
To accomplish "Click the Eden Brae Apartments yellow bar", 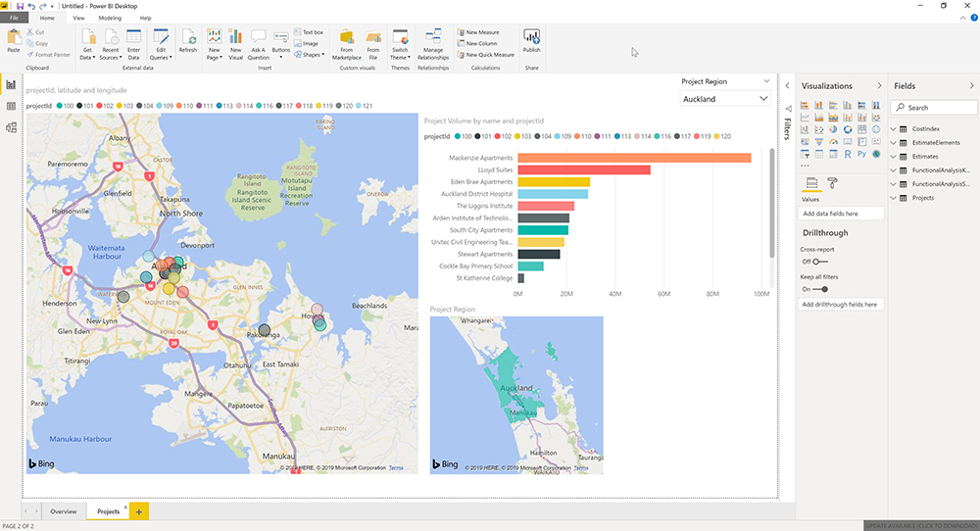I will [554, 182].
